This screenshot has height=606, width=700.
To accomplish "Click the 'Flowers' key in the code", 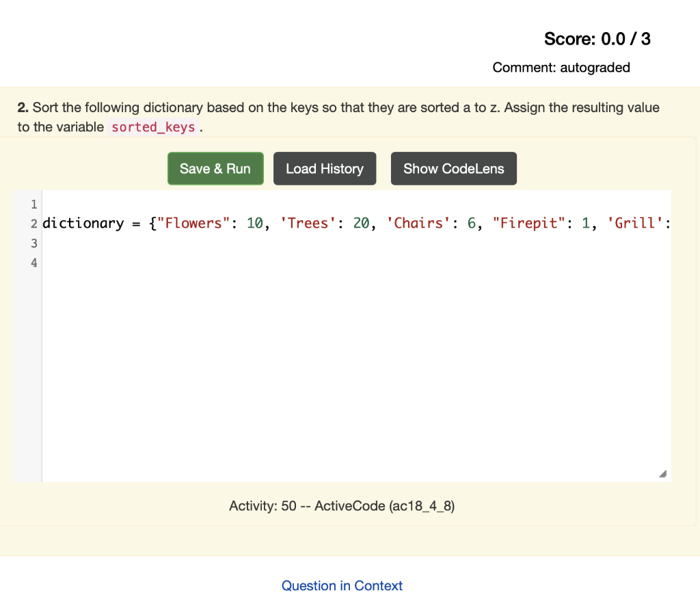I will click(x=195, y=223).
